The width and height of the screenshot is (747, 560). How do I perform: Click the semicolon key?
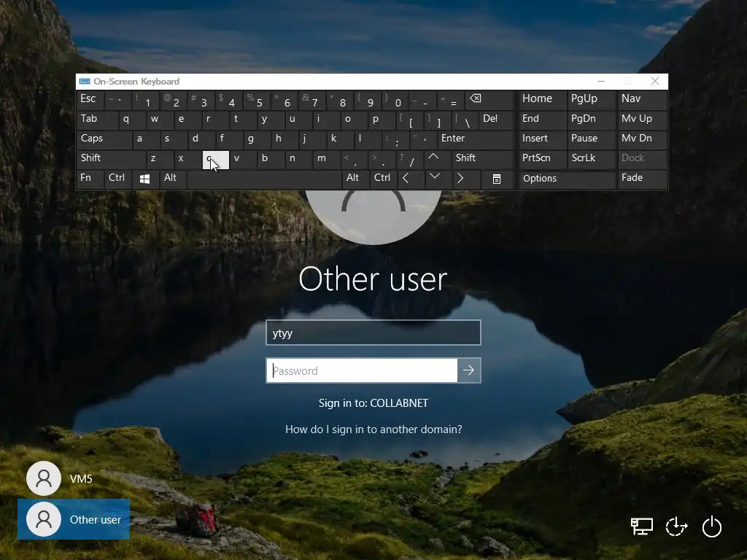coord(395,140)
